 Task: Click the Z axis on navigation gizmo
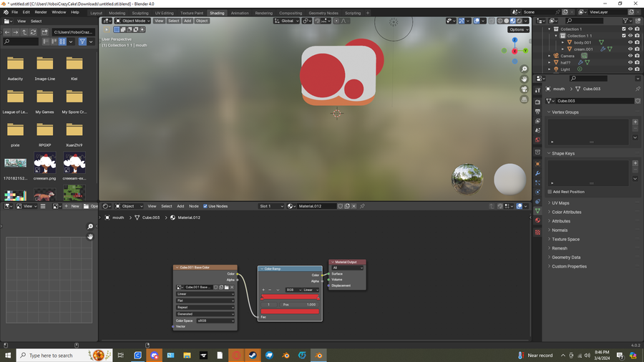(514, 40)
